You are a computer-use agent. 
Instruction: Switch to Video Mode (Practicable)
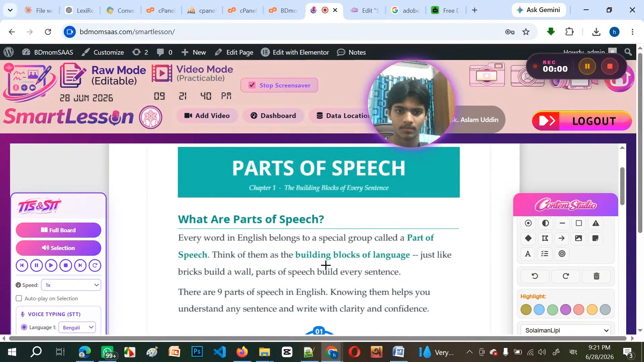193,73
